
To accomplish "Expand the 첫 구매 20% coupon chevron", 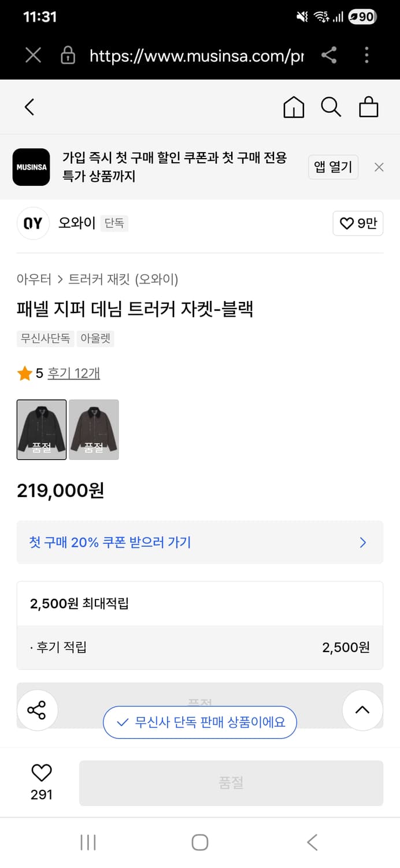I will (363, 542).
